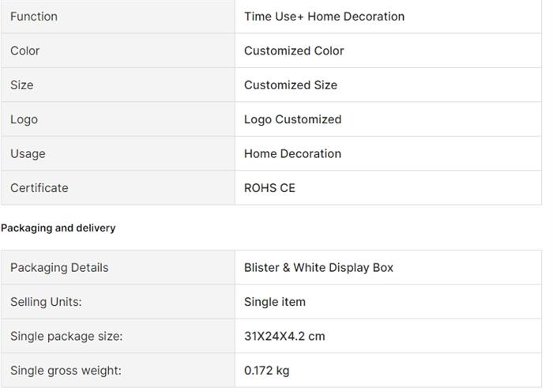The image size is (553, 392).
Task: Click the 'Function' label cell
Action: 34,17
